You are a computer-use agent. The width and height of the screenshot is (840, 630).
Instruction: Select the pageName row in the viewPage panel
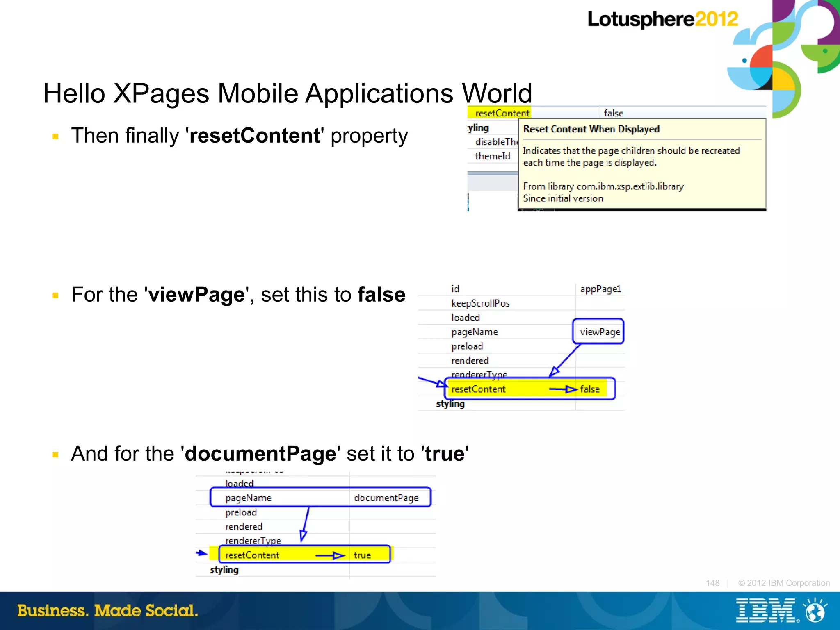click(521, 332)
